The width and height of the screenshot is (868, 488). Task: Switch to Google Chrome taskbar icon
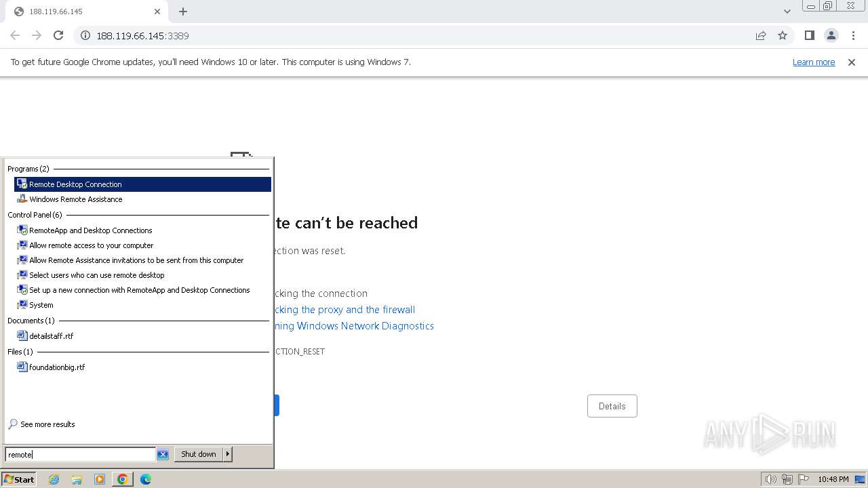(x=123, y=479)
